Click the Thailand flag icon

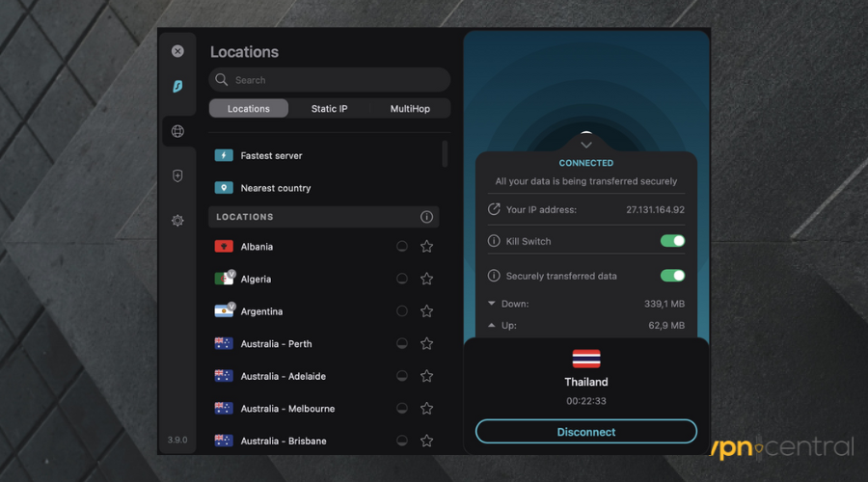pyautogui.click(x=586, y=359)
